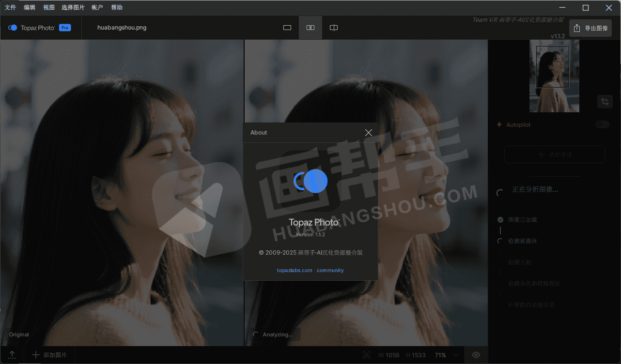
Task: Open the crop tool
Action: click(605, 101)
